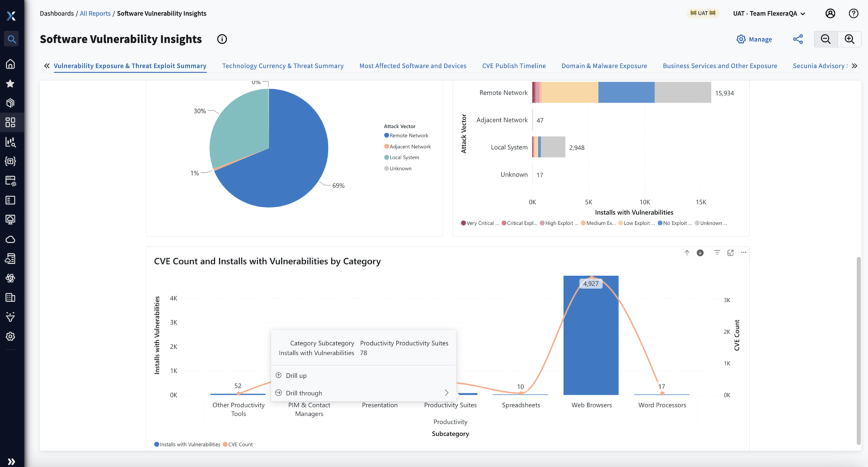Select the analytics chart icon in sidebar
This screenshot has width=868, height=467.
10,142
